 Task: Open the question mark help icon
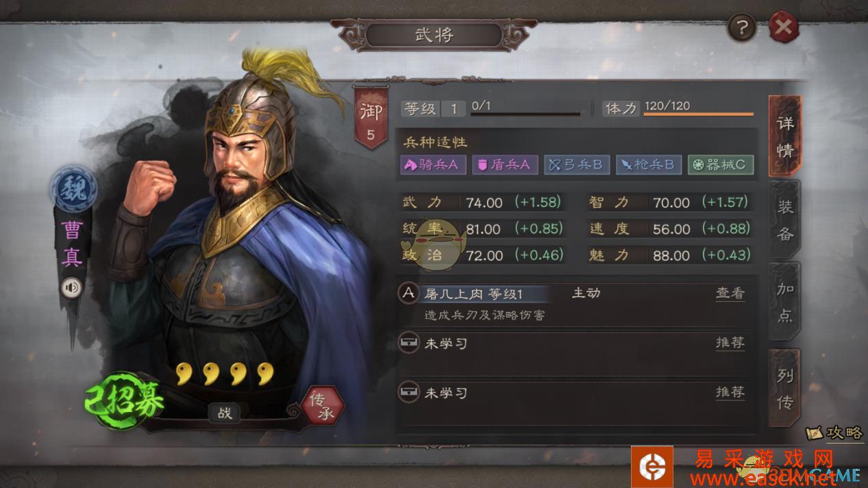(x=741, y=28)
